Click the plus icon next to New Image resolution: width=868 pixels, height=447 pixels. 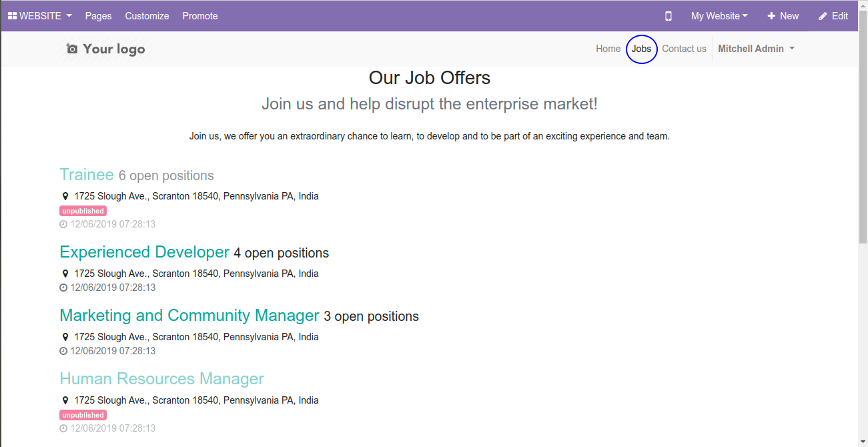[x=771, y=16]
